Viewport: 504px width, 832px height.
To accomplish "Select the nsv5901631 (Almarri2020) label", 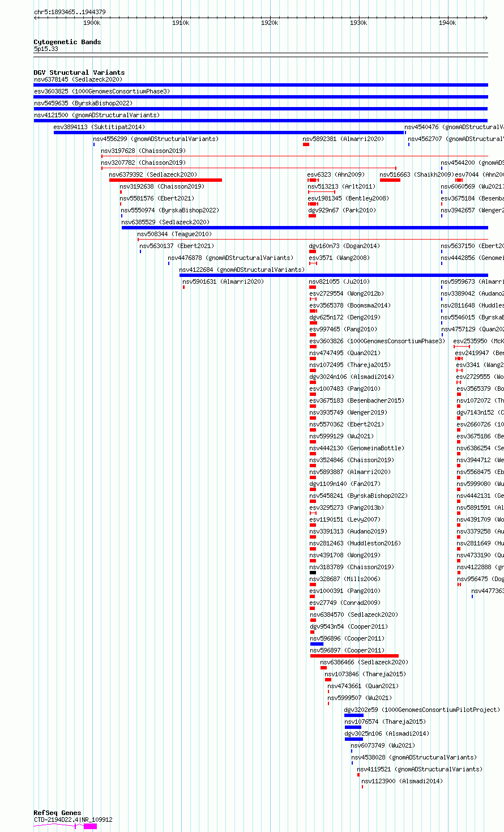I will (x=223, y=281).
